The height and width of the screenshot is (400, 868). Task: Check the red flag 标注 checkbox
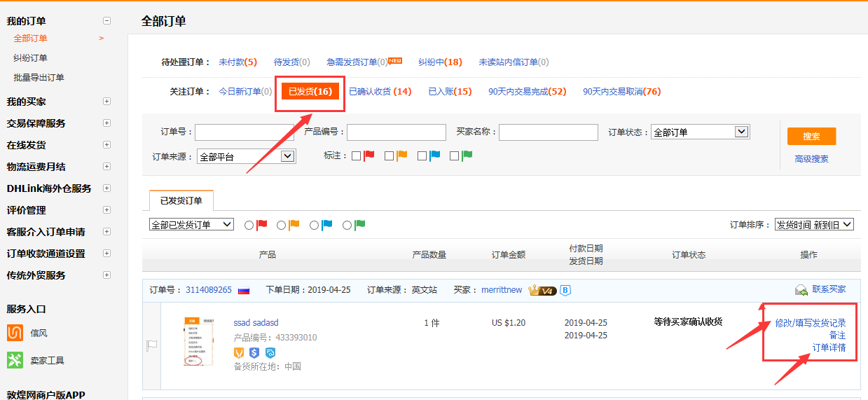[x=357, y=156]
